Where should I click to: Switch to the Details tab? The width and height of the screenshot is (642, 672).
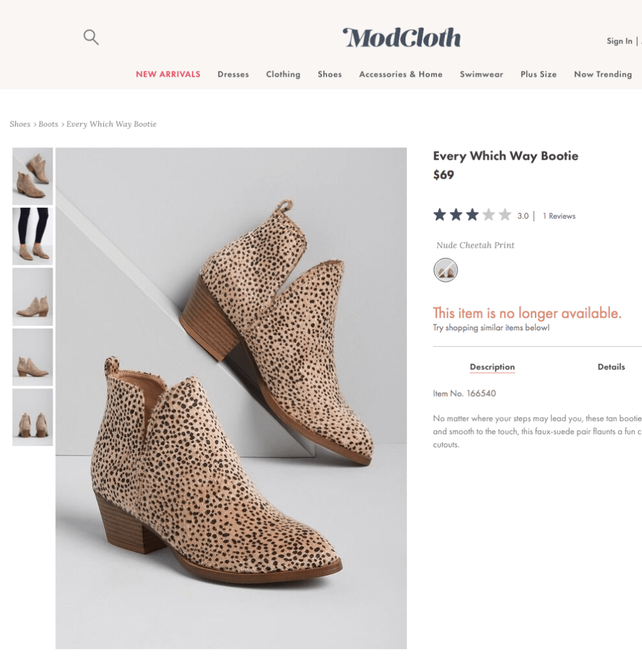click(x=611, y=367)
